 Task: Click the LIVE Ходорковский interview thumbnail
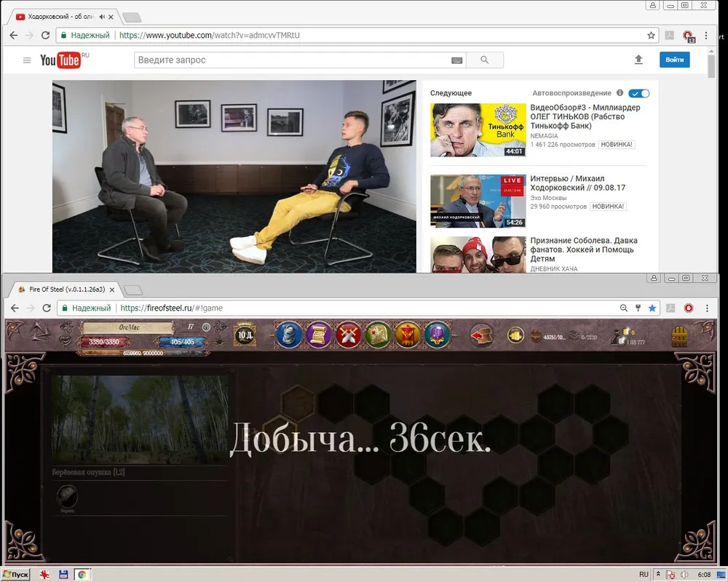pyautogui.click(x=478, y=201)
